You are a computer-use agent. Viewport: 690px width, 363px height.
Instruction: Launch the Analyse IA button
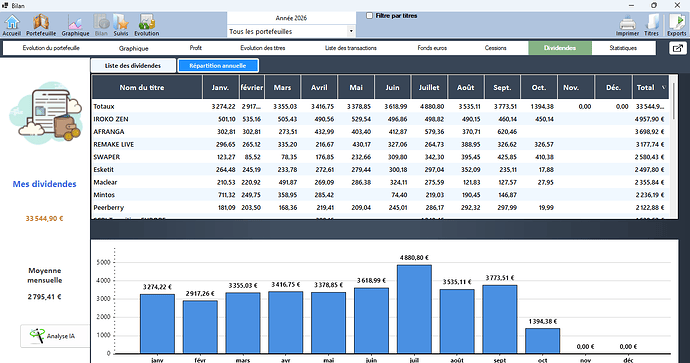[55, 336]
